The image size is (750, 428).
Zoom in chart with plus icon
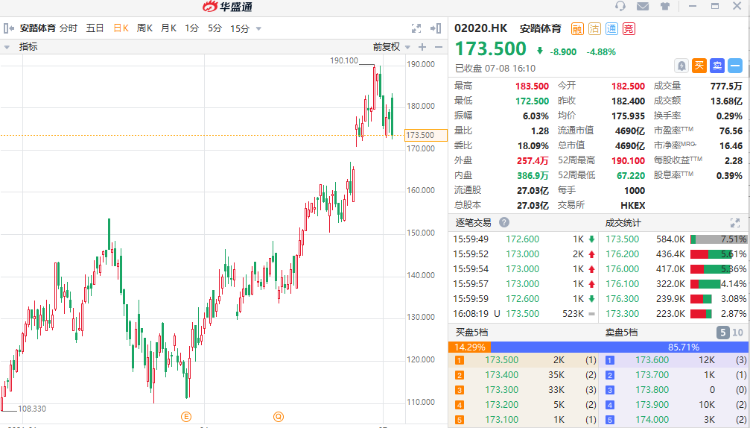422,47
